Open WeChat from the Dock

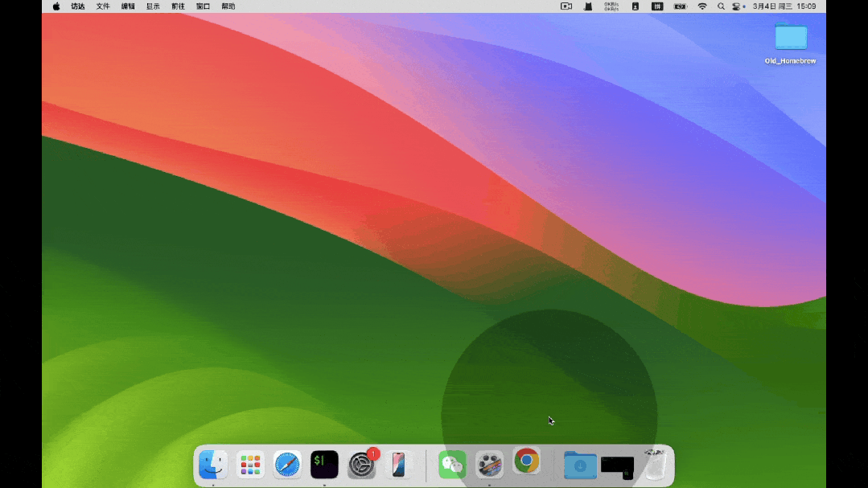pyautogui.click(x=452, y=464)
